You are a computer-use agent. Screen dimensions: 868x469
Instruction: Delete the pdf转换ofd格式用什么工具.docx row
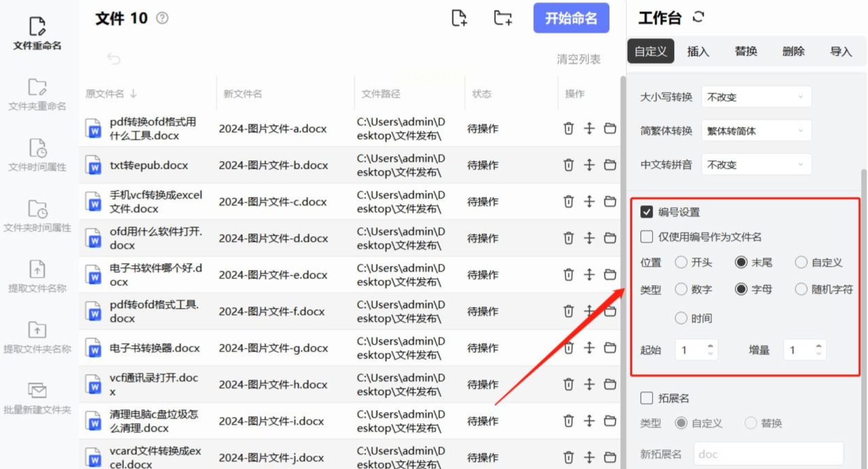pos(568,129)
